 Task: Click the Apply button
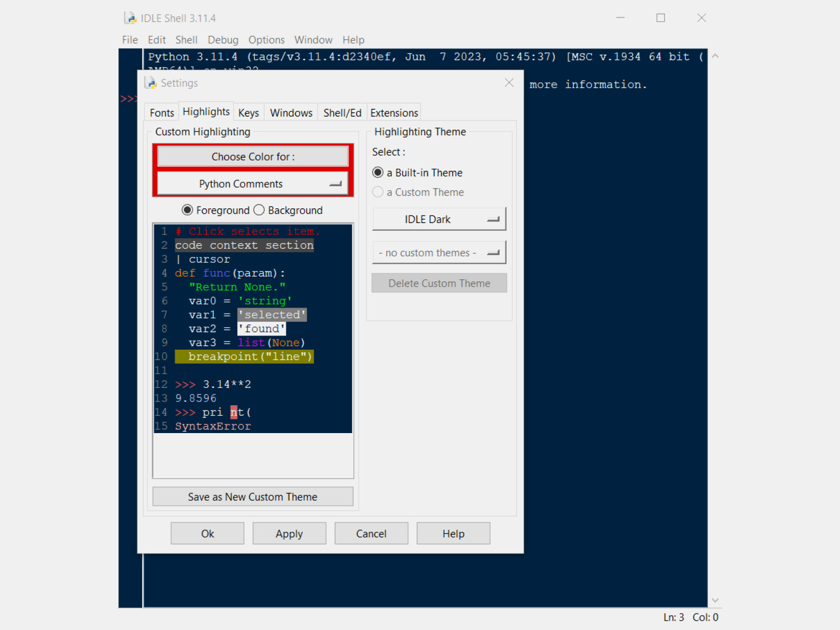pos(289,533)
